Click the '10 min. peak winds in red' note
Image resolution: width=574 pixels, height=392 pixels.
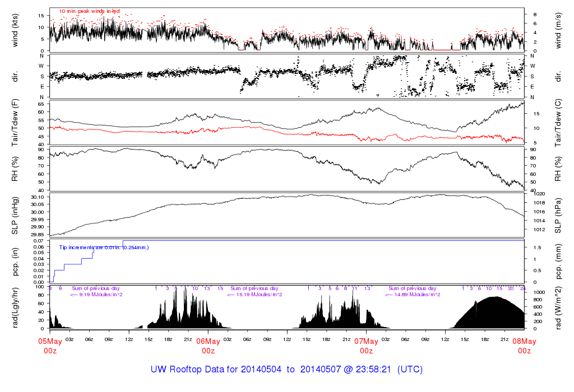click(x=89, y=11)
